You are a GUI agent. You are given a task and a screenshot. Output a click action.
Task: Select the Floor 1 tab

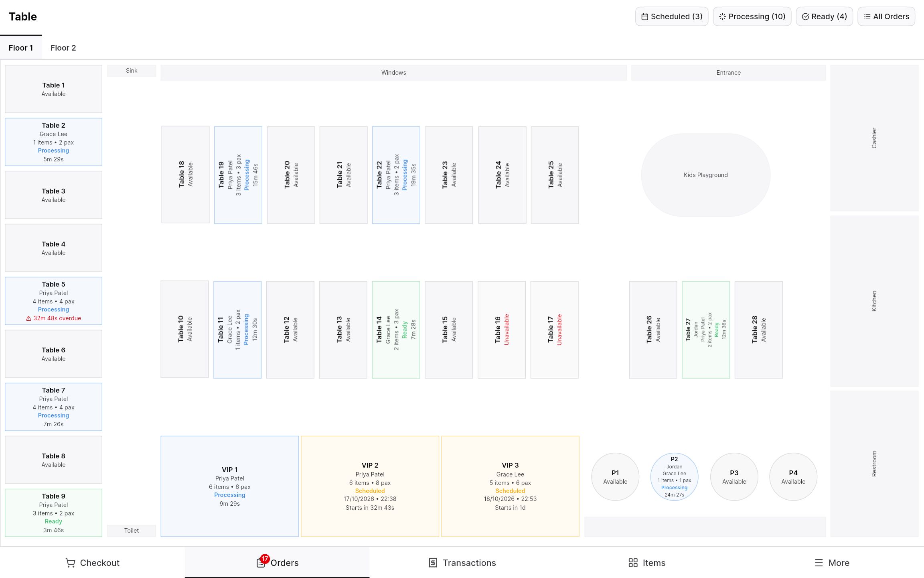point(21,48)
